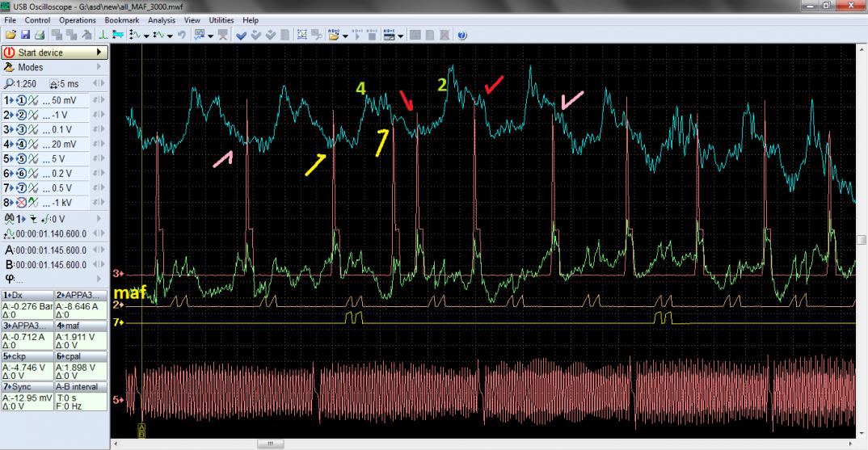Click the arrows beside channel 6 range

(99, 173)
